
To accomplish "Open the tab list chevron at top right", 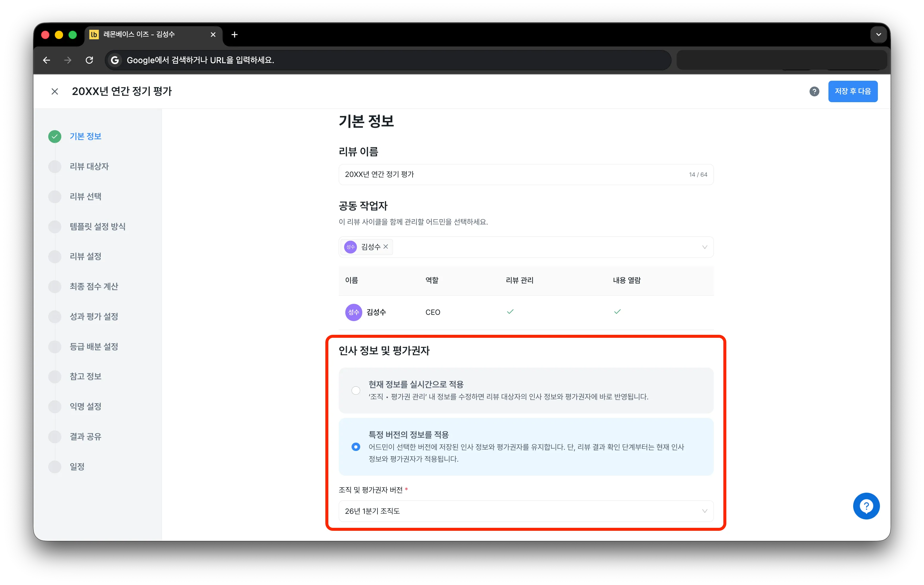I will [x=878, y=35].
